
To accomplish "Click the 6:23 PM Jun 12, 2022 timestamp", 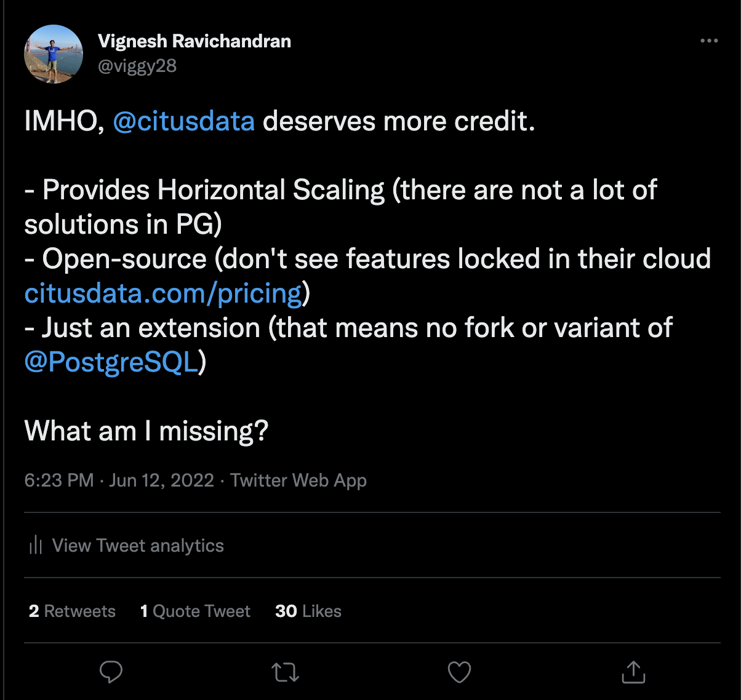I will tap(119, 480).
